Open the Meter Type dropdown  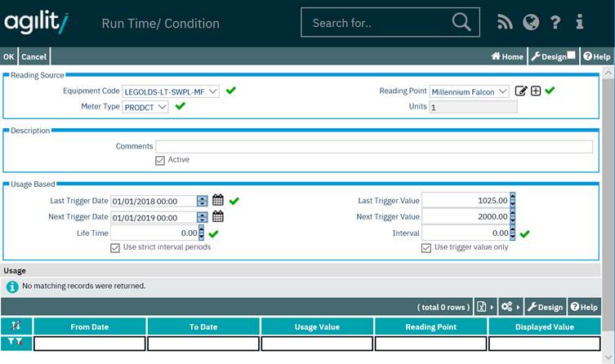pyautogui.click(x=162, y=107)
